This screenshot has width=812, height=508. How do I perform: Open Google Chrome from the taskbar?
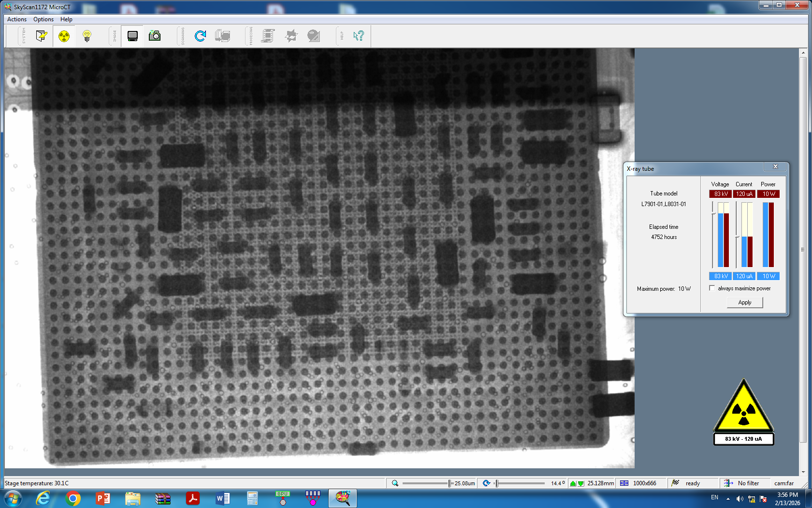(73, 498)
